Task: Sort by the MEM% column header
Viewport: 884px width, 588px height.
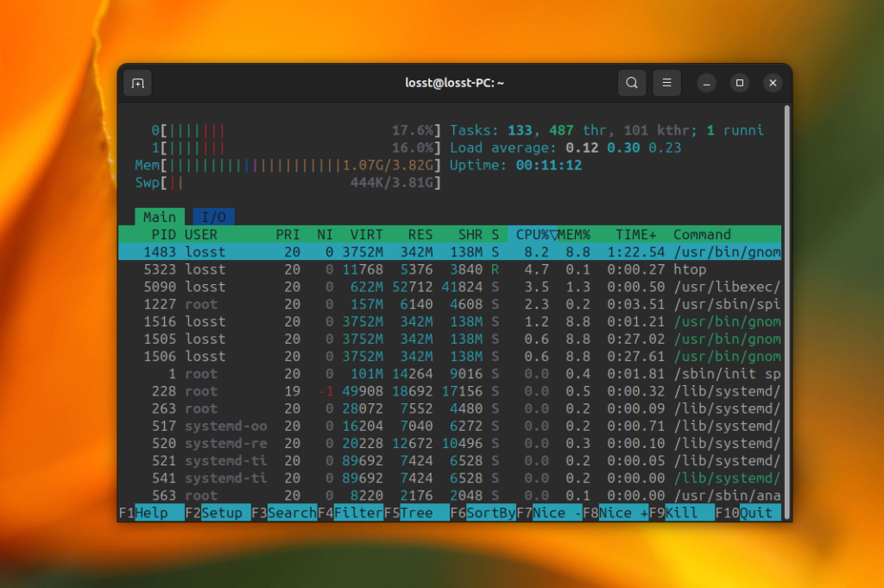Action: click(574, 235)
